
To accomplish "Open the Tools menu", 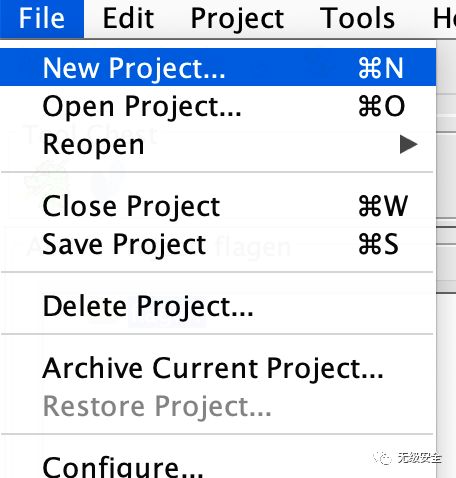I will coord(357,18).
